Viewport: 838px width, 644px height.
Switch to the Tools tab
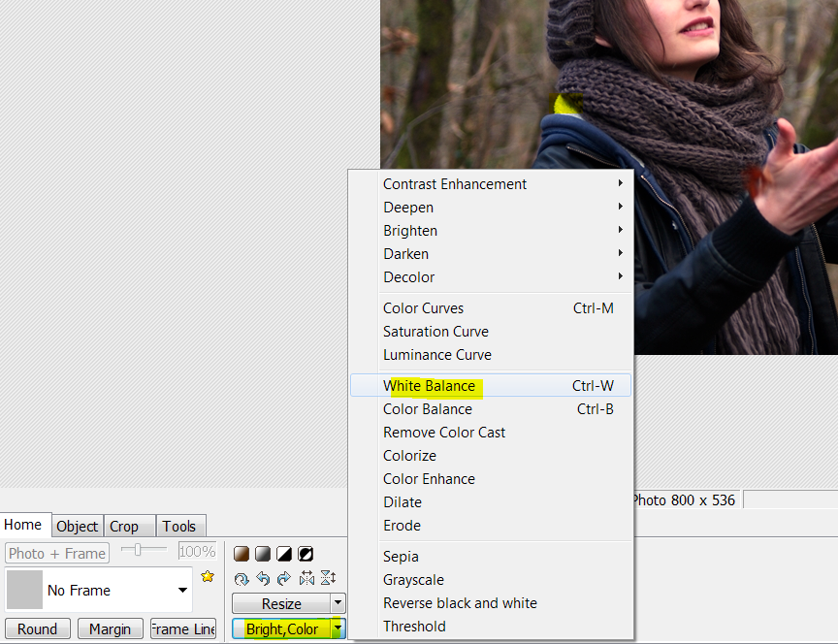point(180,527)
